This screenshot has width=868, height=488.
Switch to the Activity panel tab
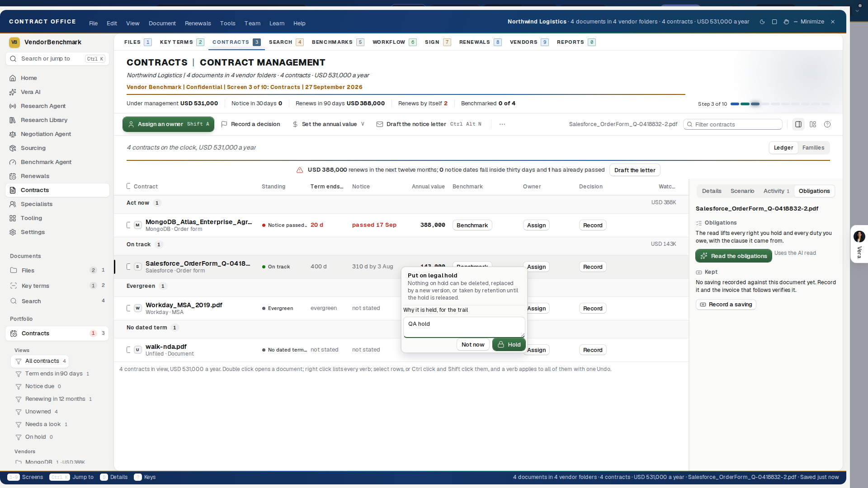776,191
